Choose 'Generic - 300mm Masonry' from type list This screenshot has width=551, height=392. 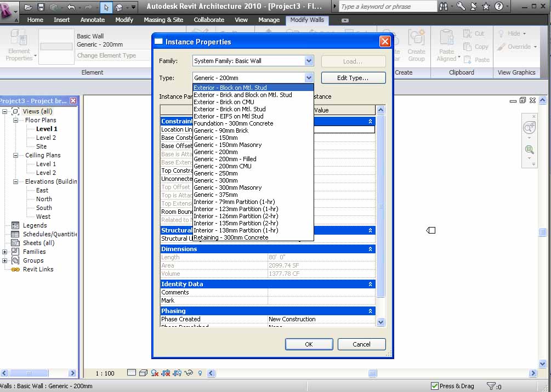pyautogui.click(x=228, y=188)
